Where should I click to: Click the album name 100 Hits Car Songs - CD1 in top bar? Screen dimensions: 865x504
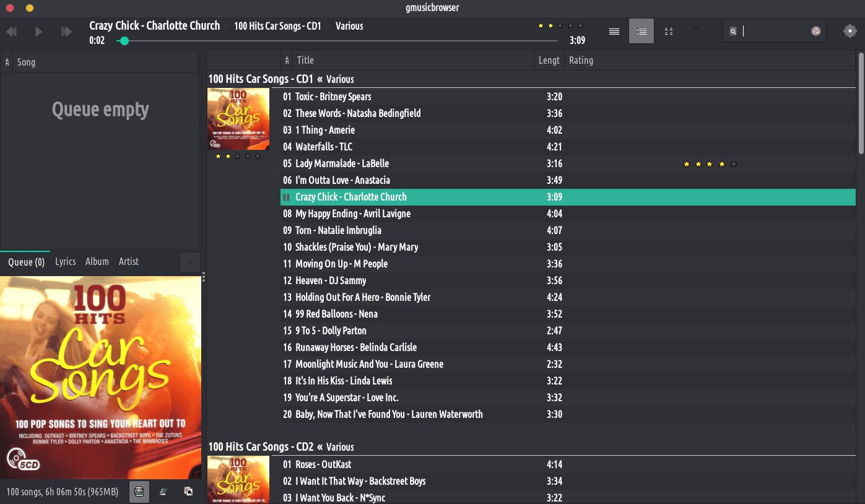(277, 26)
